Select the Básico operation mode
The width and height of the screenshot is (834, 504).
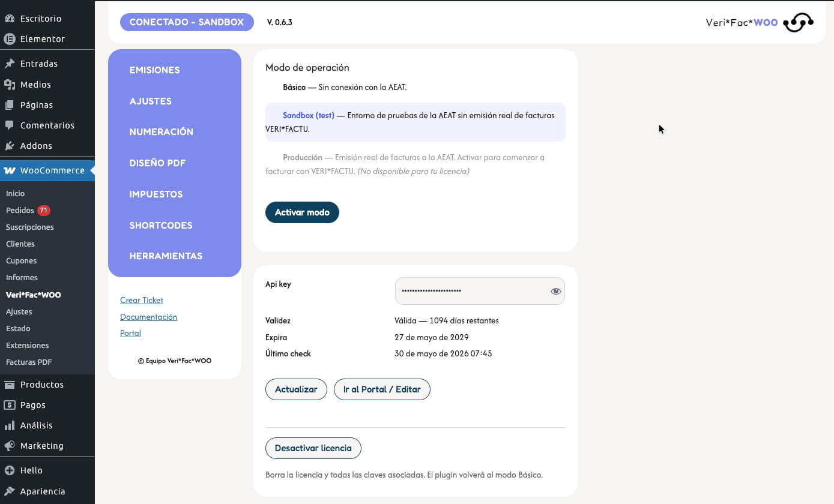336,88
